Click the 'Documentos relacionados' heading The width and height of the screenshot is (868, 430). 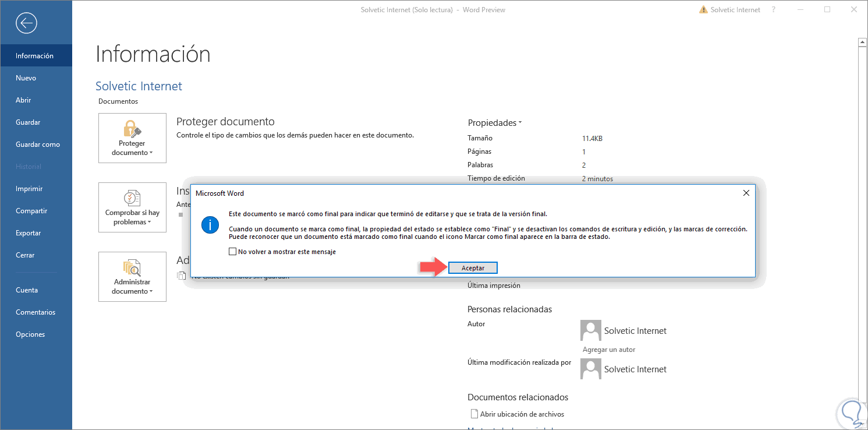pos(518,397)
